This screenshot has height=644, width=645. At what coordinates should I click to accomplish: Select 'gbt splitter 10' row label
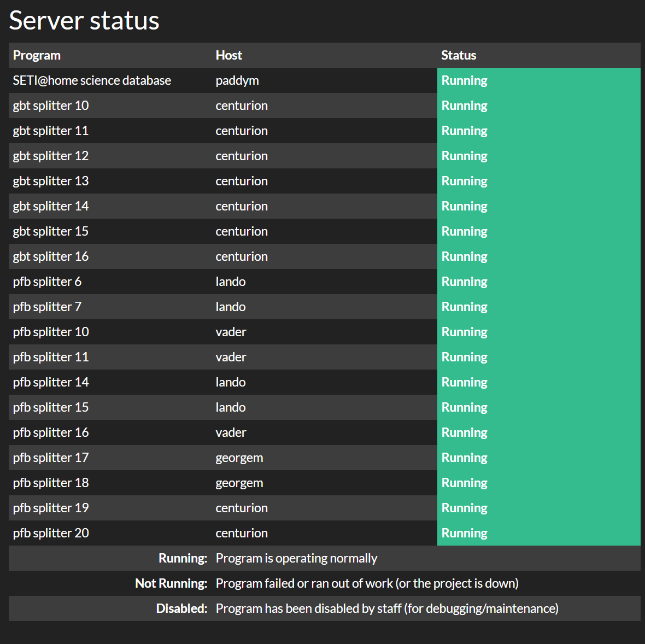(x=51, y=106)
